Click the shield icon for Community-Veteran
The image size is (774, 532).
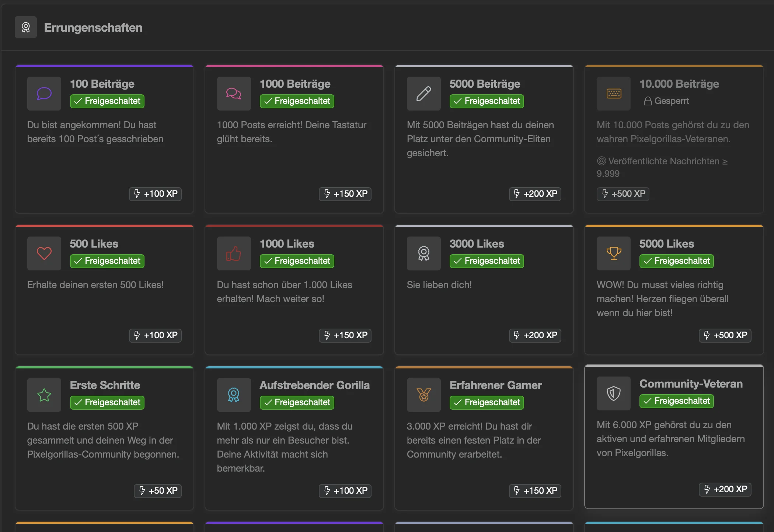point(614,393)
